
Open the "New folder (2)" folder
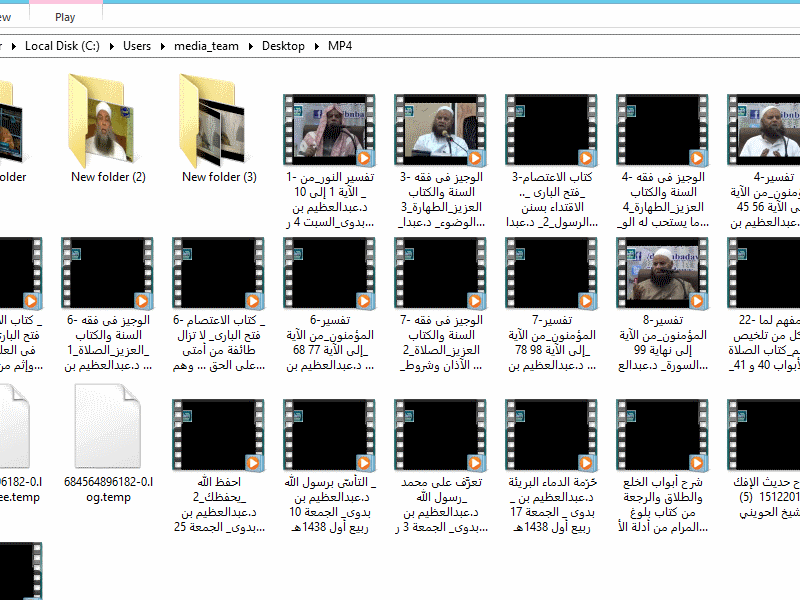pyautogui.click(x=106, y=125)
